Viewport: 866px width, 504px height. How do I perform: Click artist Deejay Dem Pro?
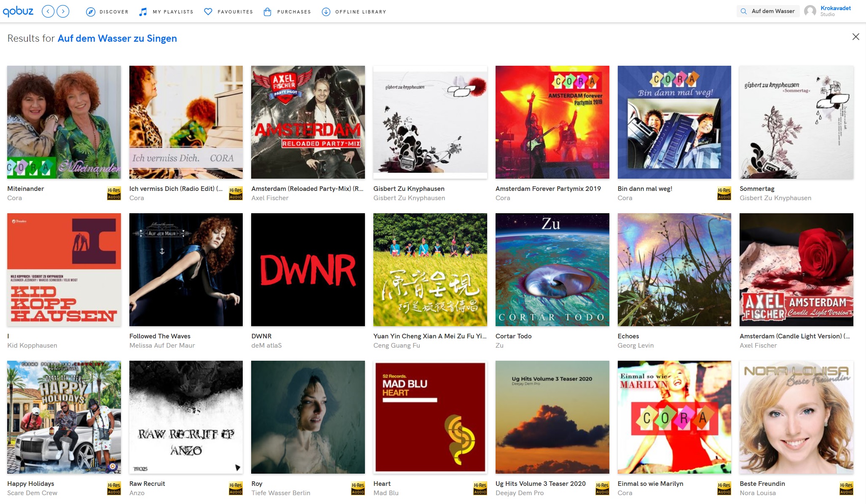(x=520, y=493)
